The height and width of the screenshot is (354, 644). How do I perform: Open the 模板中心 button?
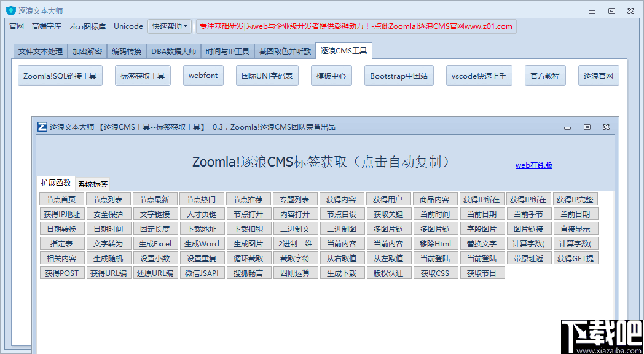[x=331, y=76]
